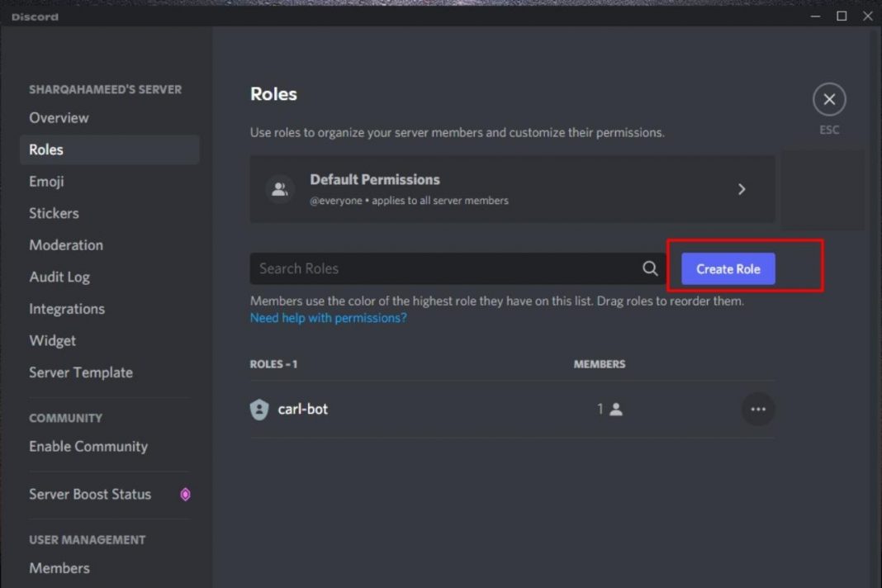882x588 pixels.
Task: Switch to the Emoji settings section
Action: click(x=46, y=181)
